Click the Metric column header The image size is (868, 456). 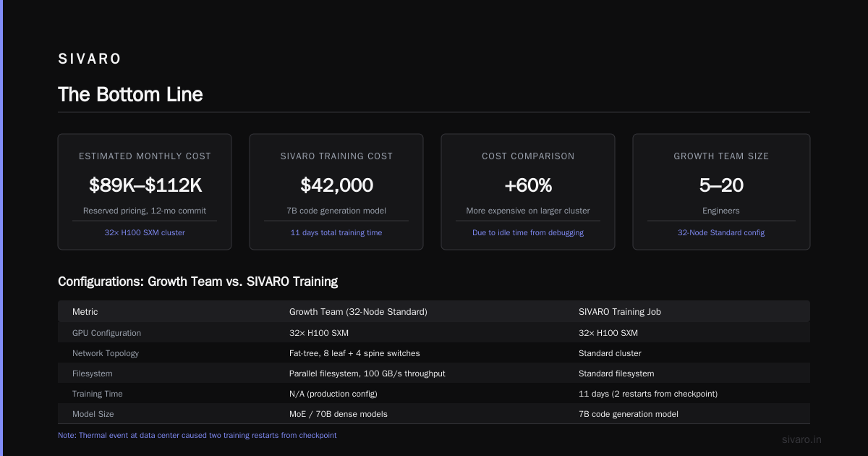coord(85,312)
